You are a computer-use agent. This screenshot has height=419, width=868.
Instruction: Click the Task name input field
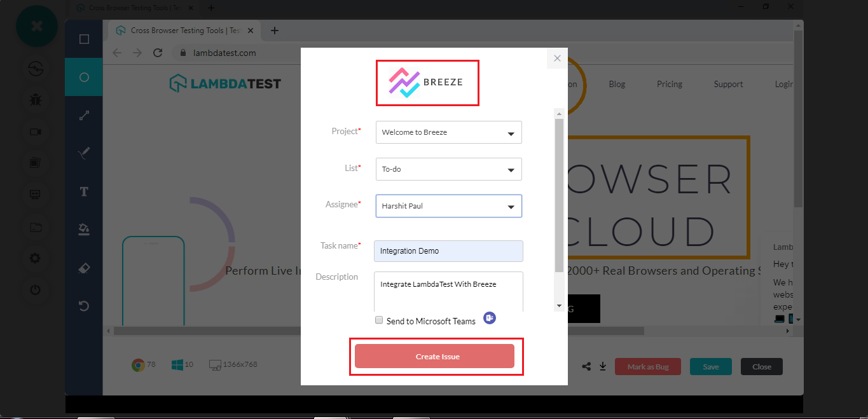pyautogui.click(x=449, y=251)
